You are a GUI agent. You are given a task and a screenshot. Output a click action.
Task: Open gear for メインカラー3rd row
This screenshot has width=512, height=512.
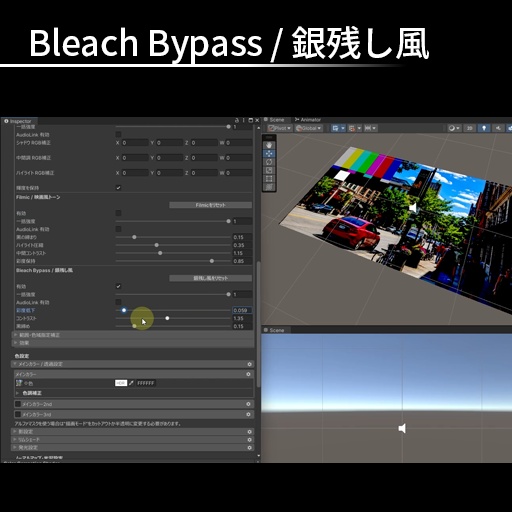point(248,414)
